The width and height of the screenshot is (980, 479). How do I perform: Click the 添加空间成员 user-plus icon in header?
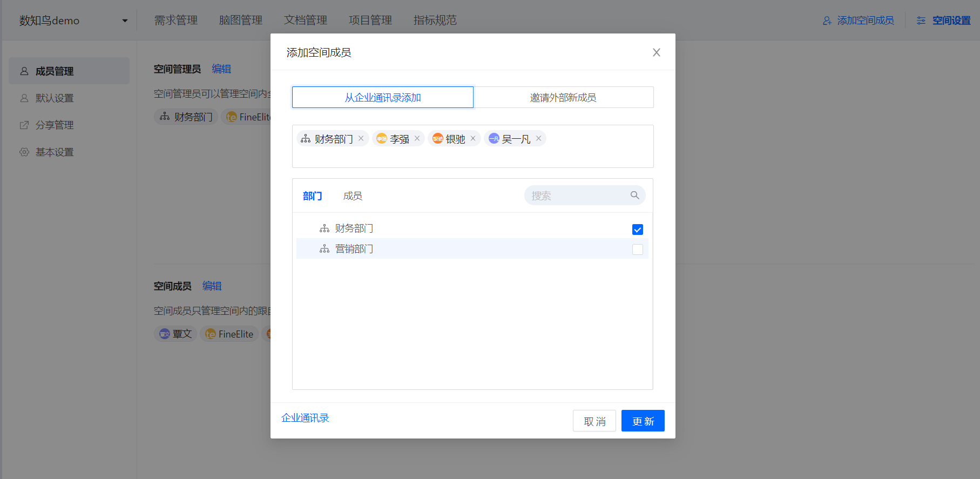(827, 21)
